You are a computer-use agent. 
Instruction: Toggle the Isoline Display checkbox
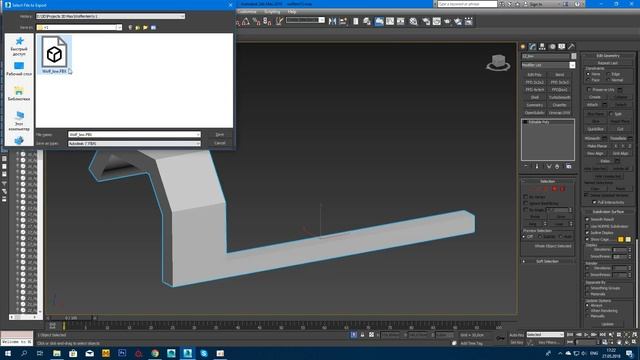[588, 233]
